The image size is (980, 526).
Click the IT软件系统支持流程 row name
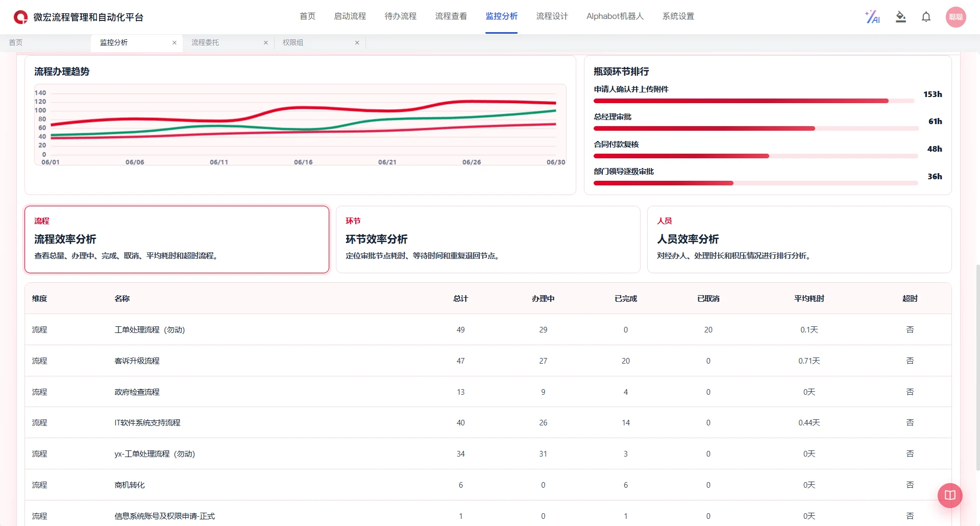pyautogui.click(x=147, y=423)
